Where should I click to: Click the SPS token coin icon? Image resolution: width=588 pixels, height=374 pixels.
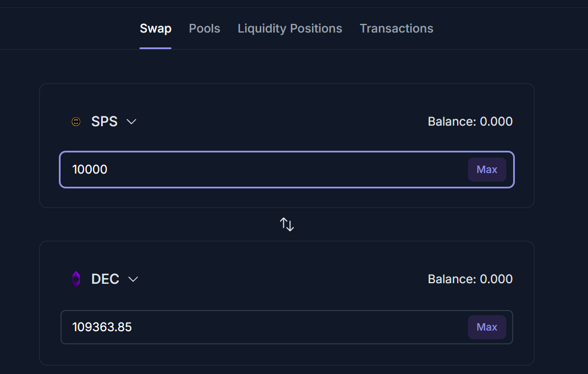[76, 122]
